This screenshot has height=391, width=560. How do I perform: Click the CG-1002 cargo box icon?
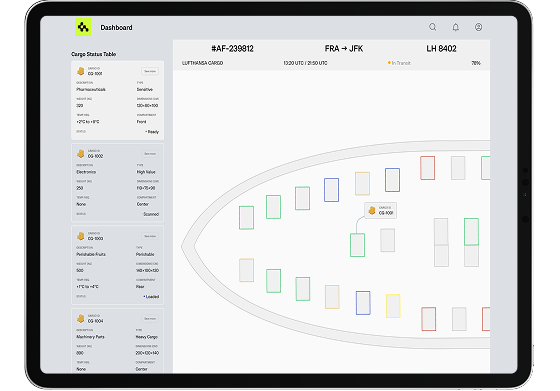point(81,154)
